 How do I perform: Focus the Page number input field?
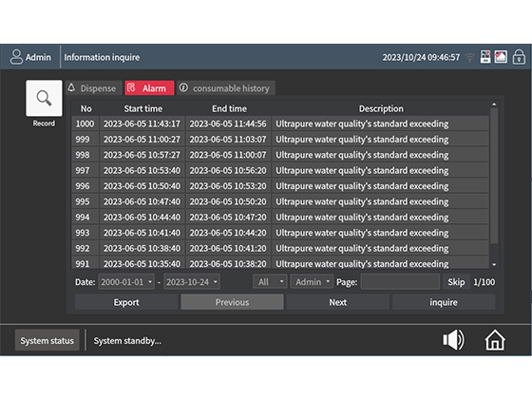pos(400,282)
